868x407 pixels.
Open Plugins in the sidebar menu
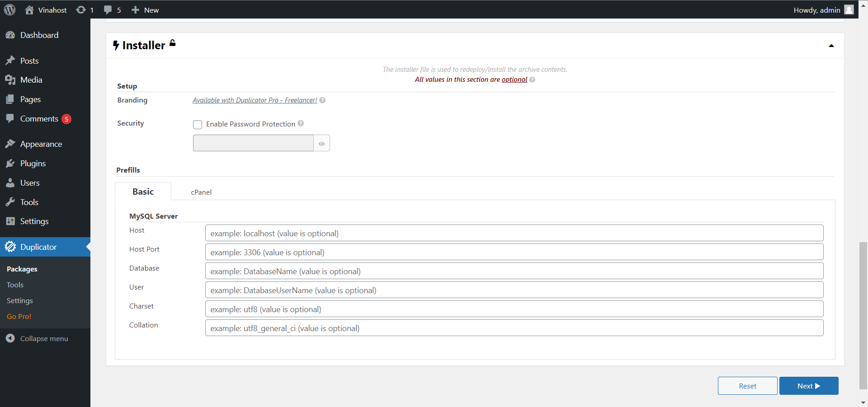(33, 164)
